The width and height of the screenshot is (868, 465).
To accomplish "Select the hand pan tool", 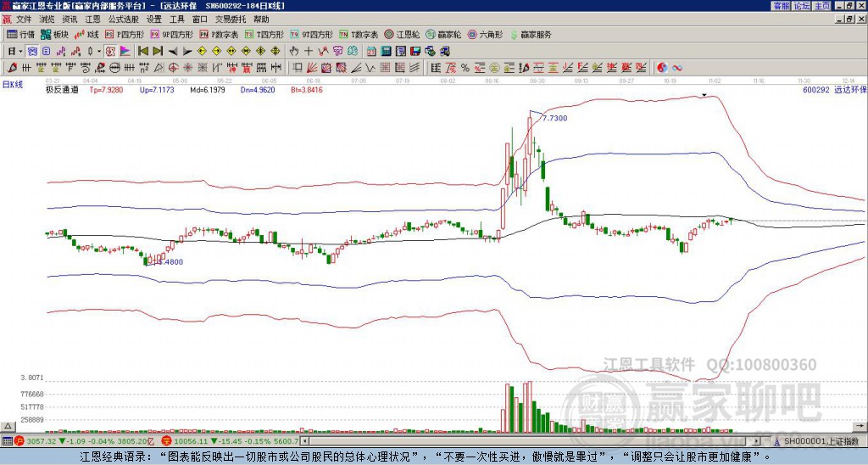I will (294, 52).
